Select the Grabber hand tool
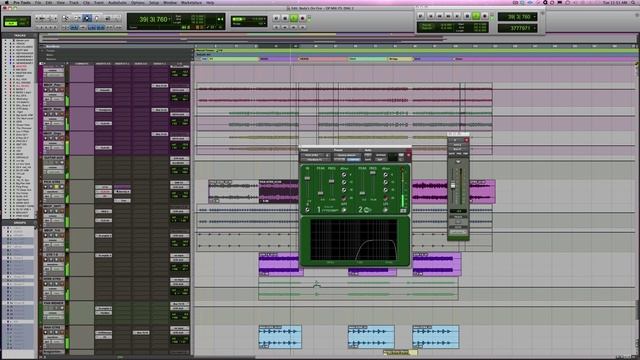This screenshot has height=360, width=640. pyautogui.click(x=97, y=18)
